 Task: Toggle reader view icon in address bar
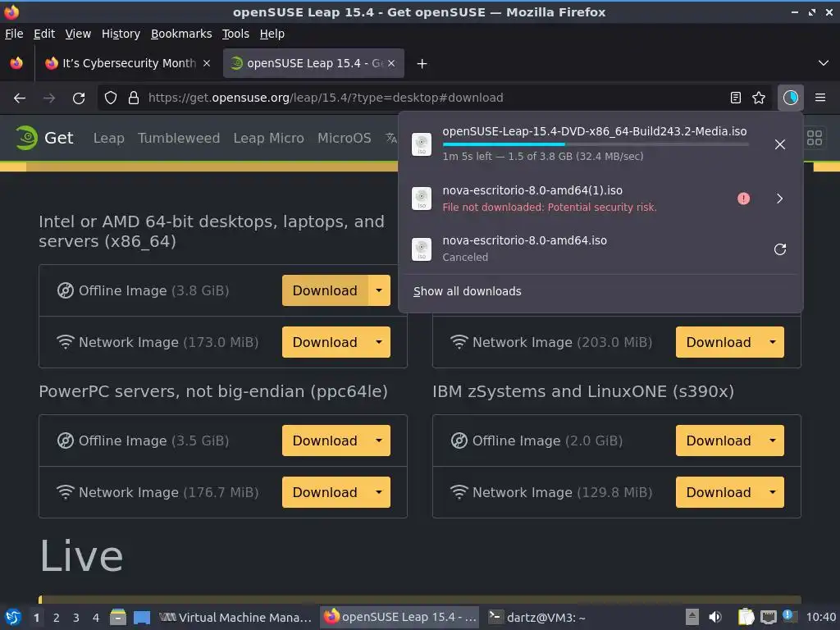coord(736,98)
